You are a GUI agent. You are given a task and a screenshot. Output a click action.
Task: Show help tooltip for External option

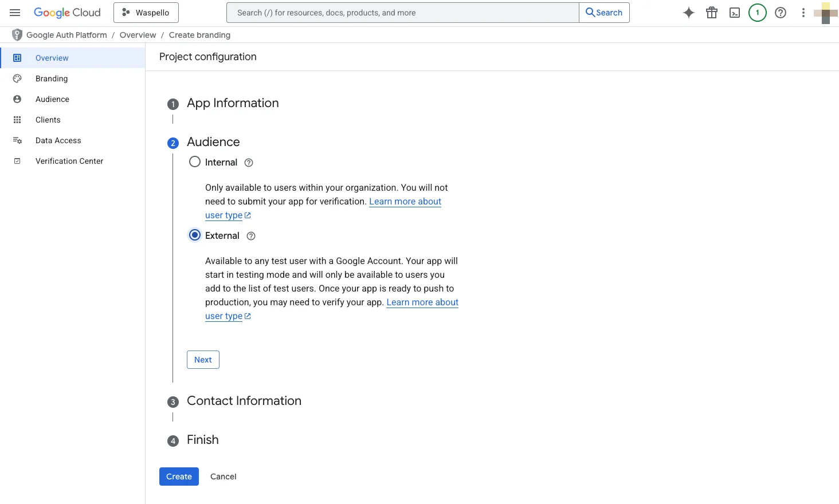(x=251, y=236)
